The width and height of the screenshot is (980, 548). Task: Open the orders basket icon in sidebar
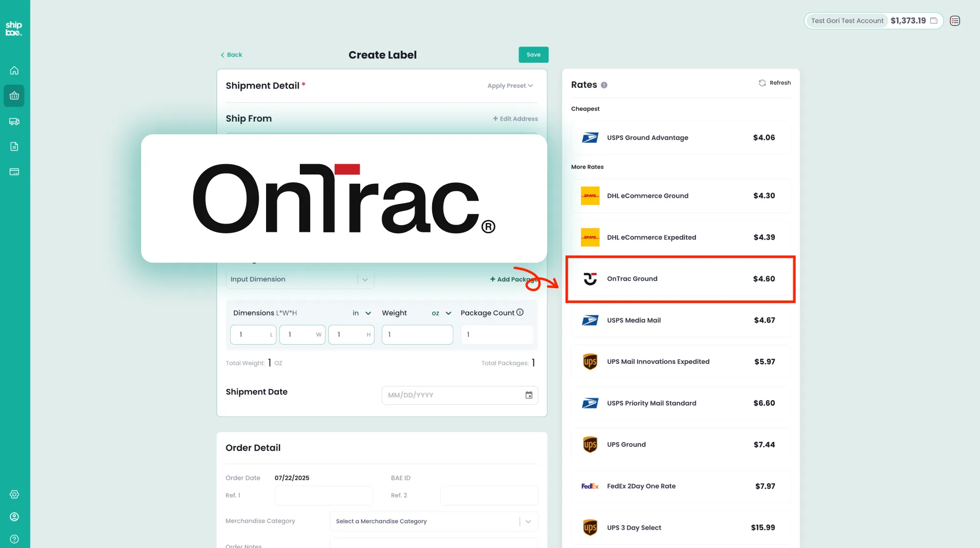pos(14,96)
